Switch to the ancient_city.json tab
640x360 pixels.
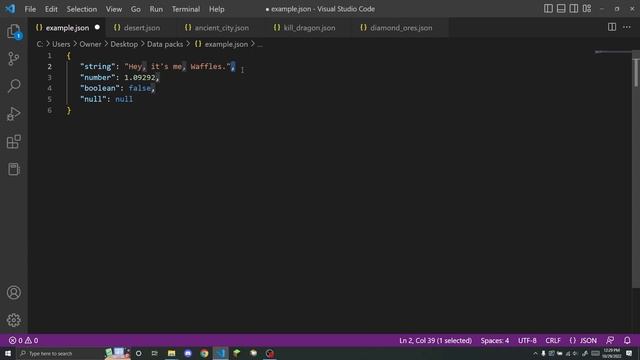point(222,28)
